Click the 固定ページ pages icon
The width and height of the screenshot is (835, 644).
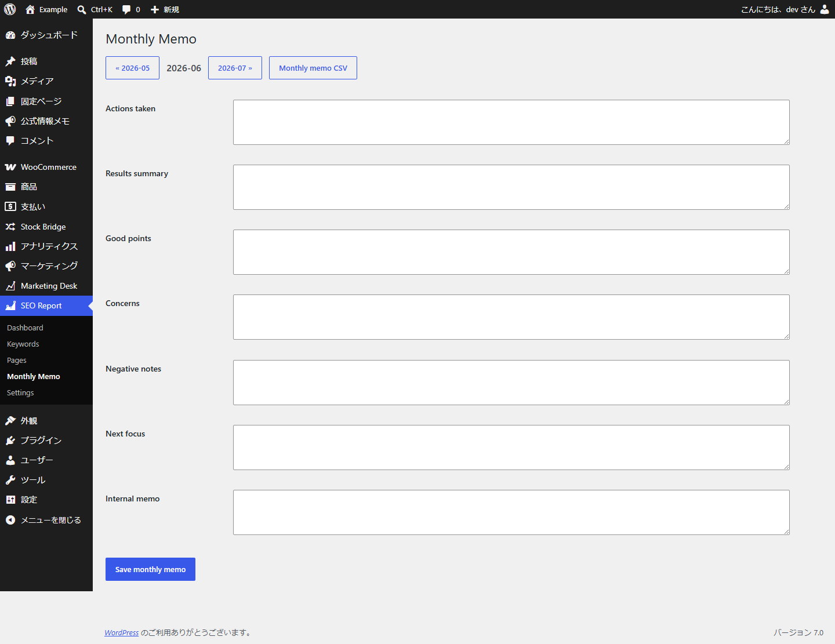tap(10, 101)
